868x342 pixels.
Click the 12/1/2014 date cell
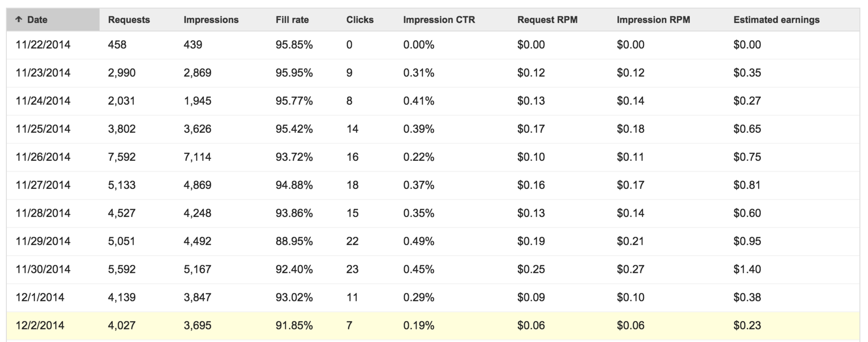(x=40, y=298)
